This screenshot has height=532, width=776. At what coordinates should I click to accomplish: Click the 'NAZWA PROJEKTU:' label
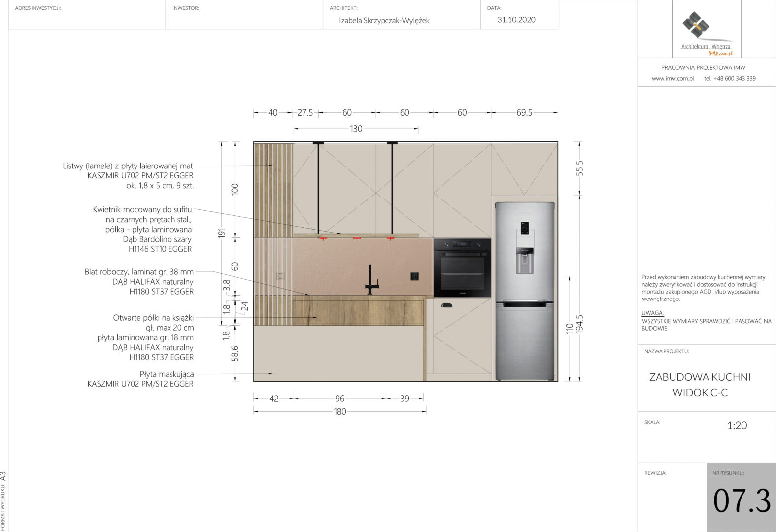667,352
